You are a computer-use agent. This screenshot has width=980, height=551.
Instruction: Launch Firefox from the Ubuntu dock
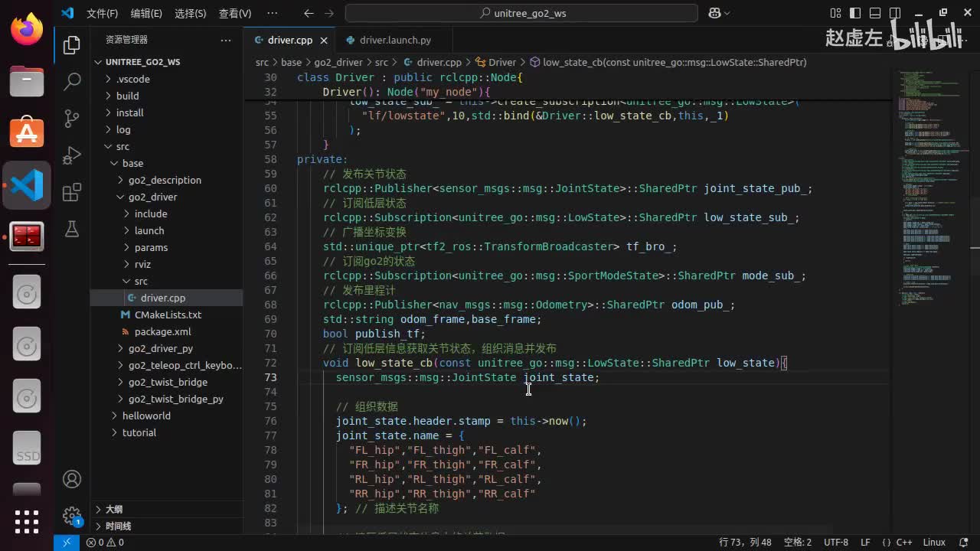click(x=27, y=31)
